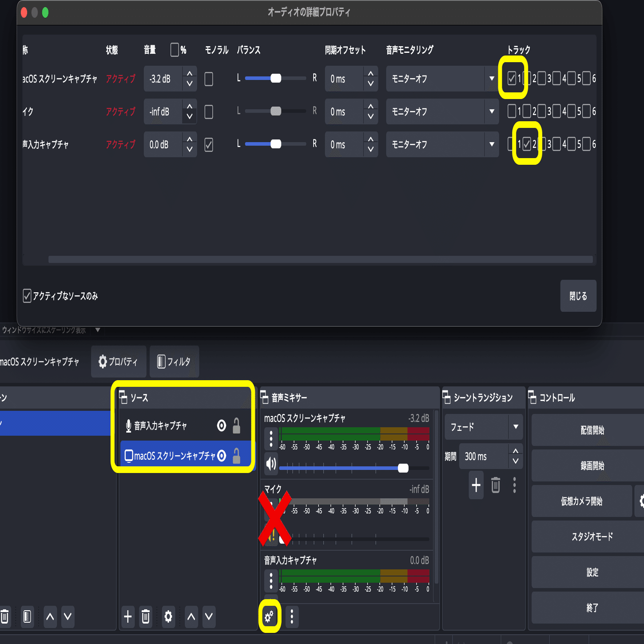Float the 音声ミキサー dock panel
644x644 pixels.
coord(264,397)
